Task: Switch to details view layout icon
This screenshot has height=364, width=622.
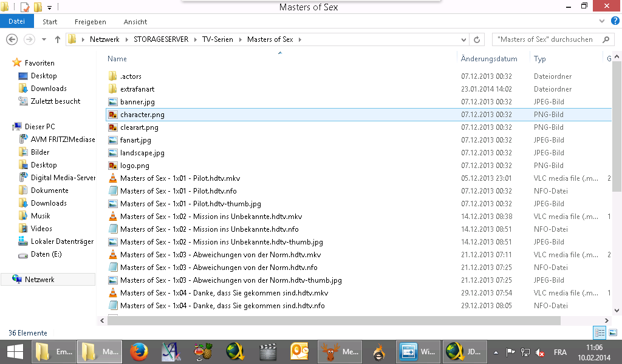Action: tap(600, 332)
